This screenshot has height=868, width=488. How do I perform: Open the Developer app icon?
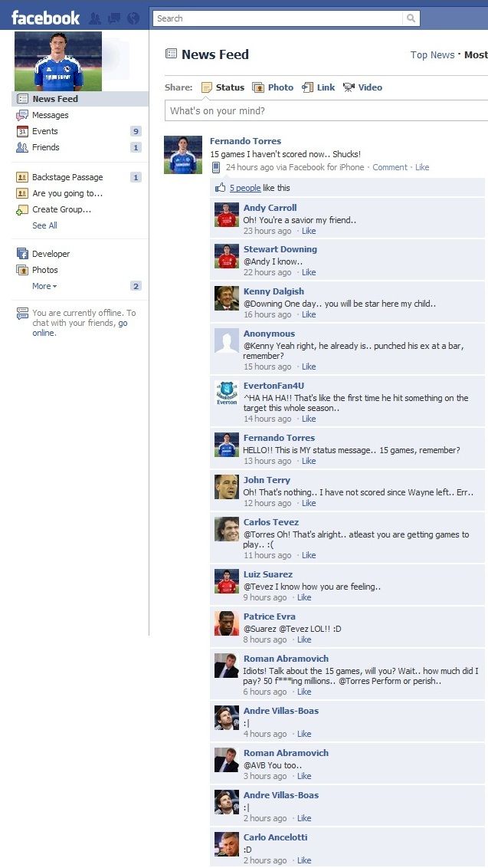pos(22,254)
